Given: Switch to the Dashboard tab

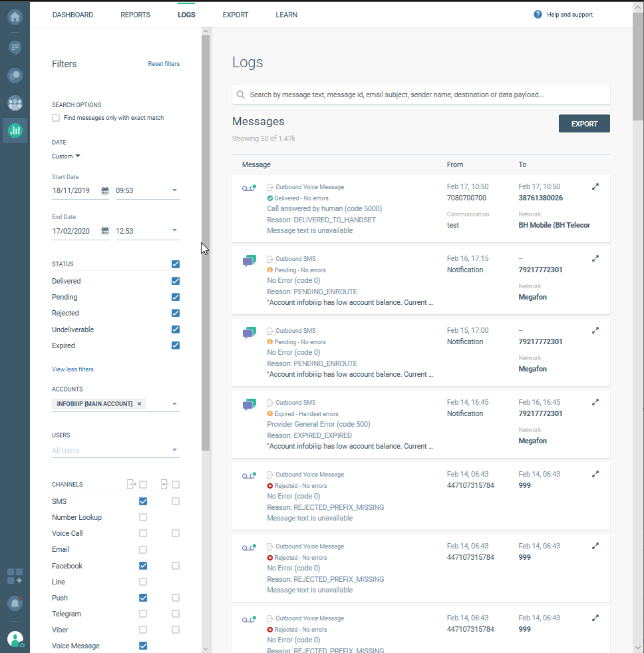Looking at the screenshot, I should click(x=73, y=15).
